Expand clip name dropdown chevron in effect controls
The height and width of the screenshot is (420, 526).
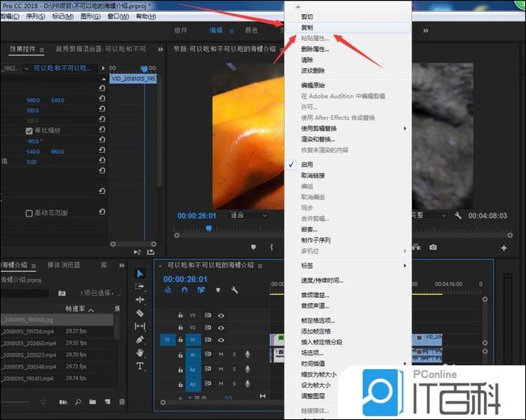tap(26, 69)
